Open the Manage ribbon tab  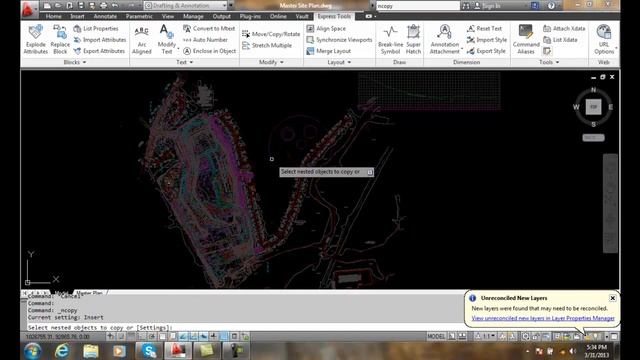click(193, 16)
